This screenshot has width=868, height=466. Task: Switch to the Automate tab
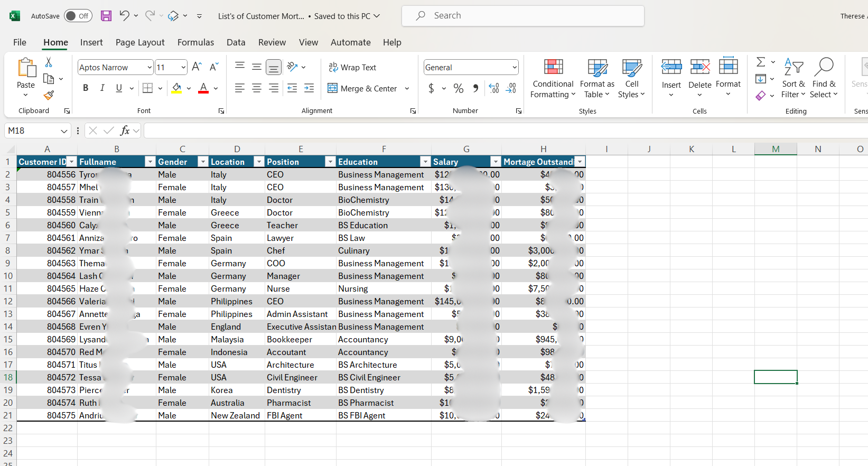[x=351, y=42]
